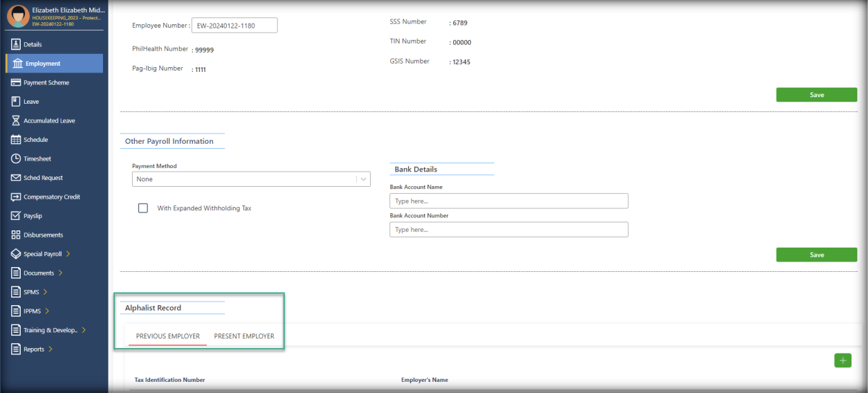
Task: Click the Accumulated Leave hourglass icon
Action: 16,120
